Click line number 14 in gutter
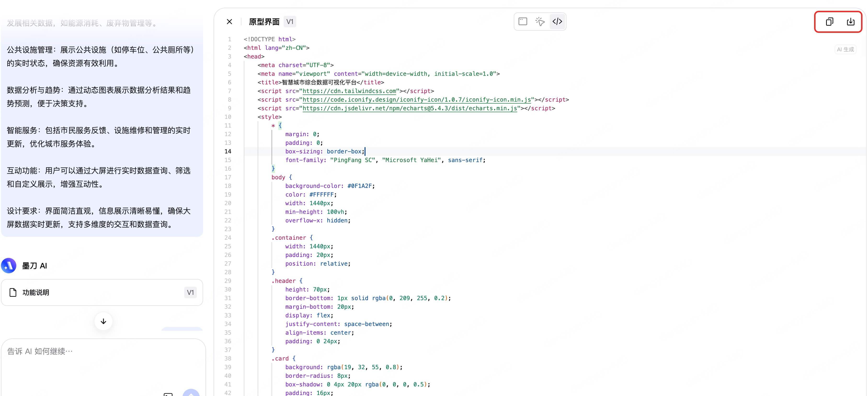Screen dimensions: 868x396 pyautogui.click(x=228, y=151)
